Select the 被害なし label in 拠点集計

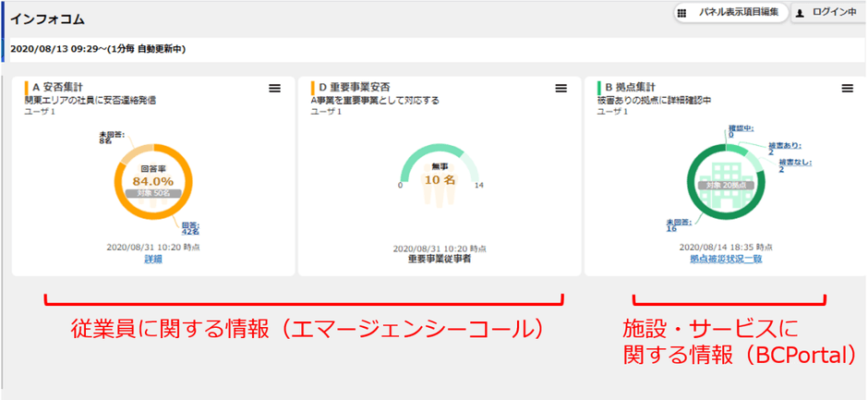(793, 164)
